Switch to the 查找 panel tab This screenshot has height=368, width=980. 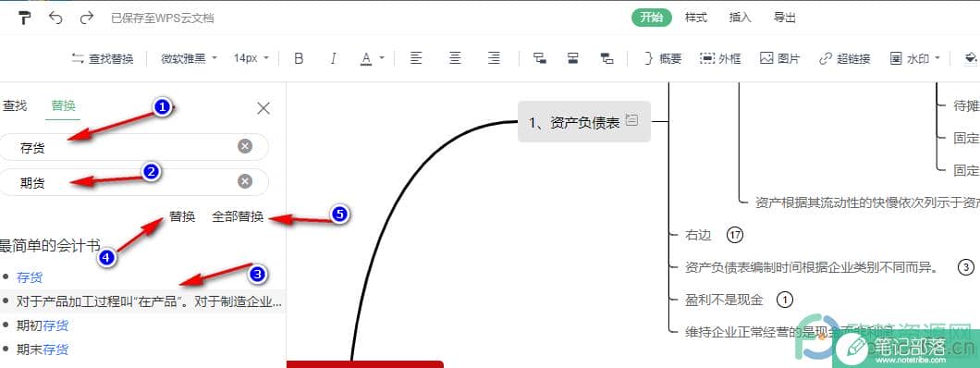pos(15,105)
